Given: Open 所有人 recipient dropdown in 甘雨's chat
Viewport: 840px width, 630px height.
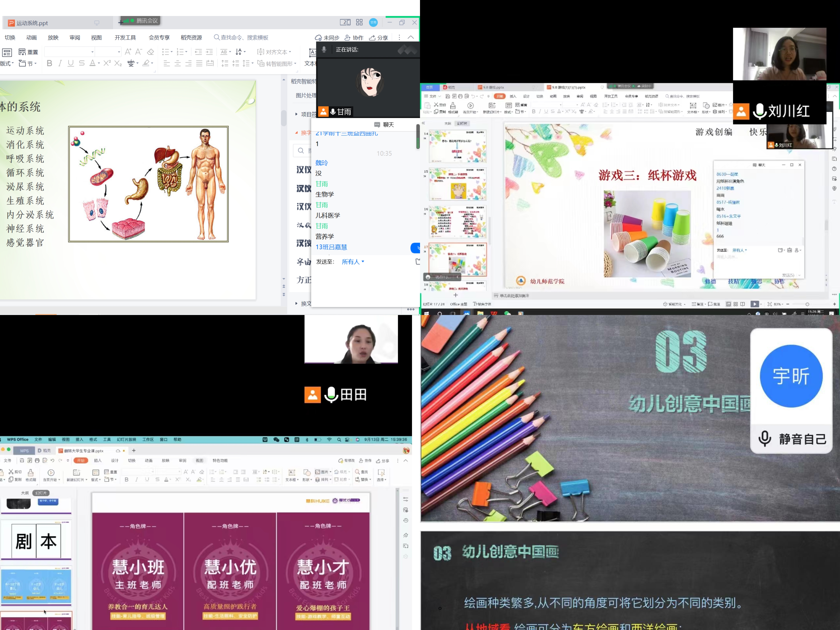Looking at the screenshot, I should 353,262.
